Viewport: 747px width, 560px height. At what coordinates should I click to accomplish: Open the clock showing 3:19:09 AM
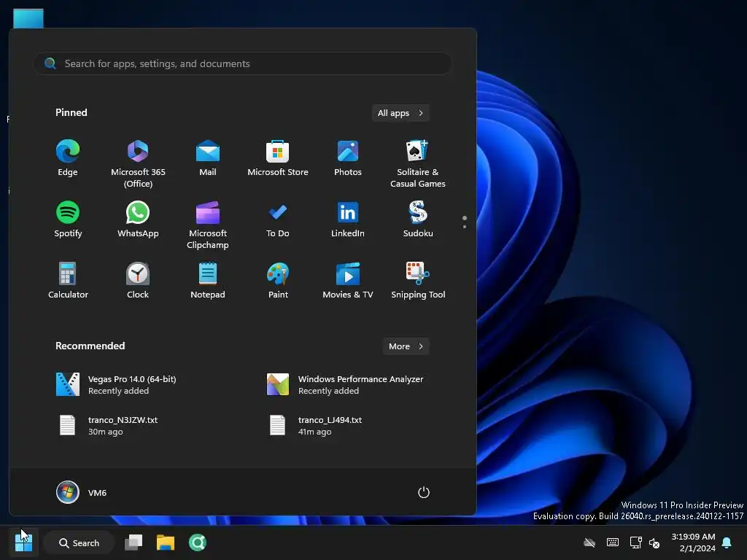pos(693,542)
